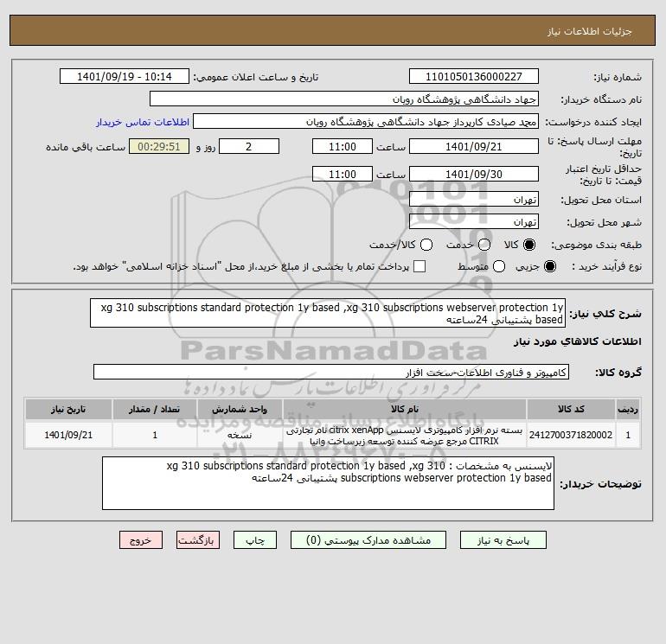This screenshot has width=666, height=644.
Task: Click the response deadline time 11:00 field
Action: click(343, 146)
